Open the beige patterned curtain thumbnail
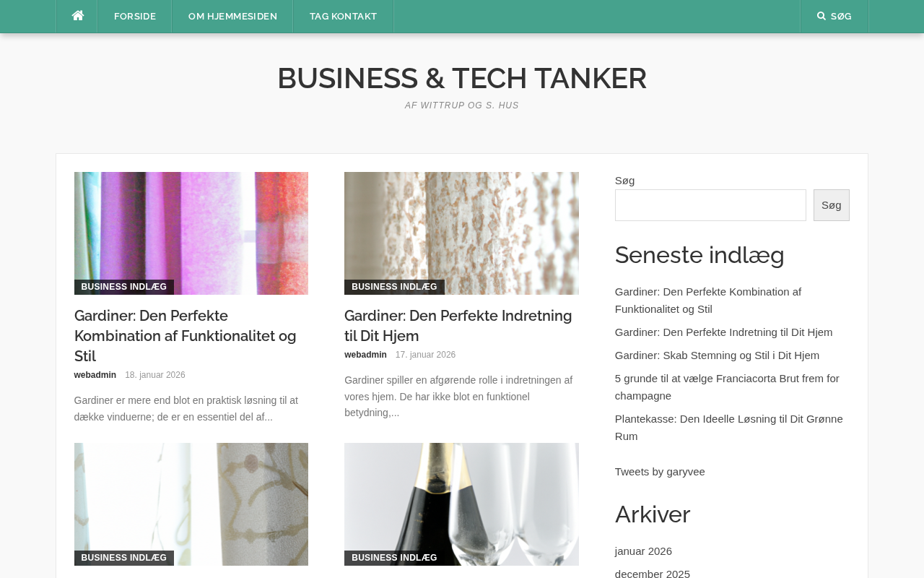 461,233
